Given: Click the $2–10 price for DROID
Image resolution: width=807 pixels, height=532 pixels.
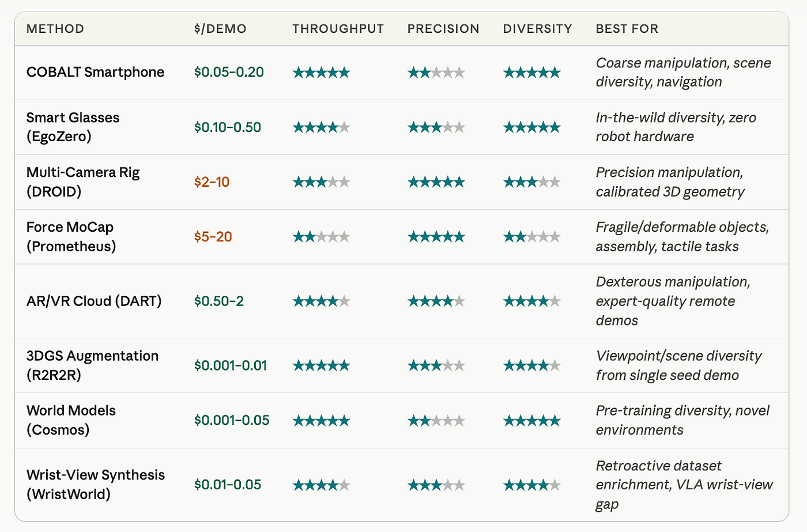Looking at the screenshot, I should tap(212, 182).
